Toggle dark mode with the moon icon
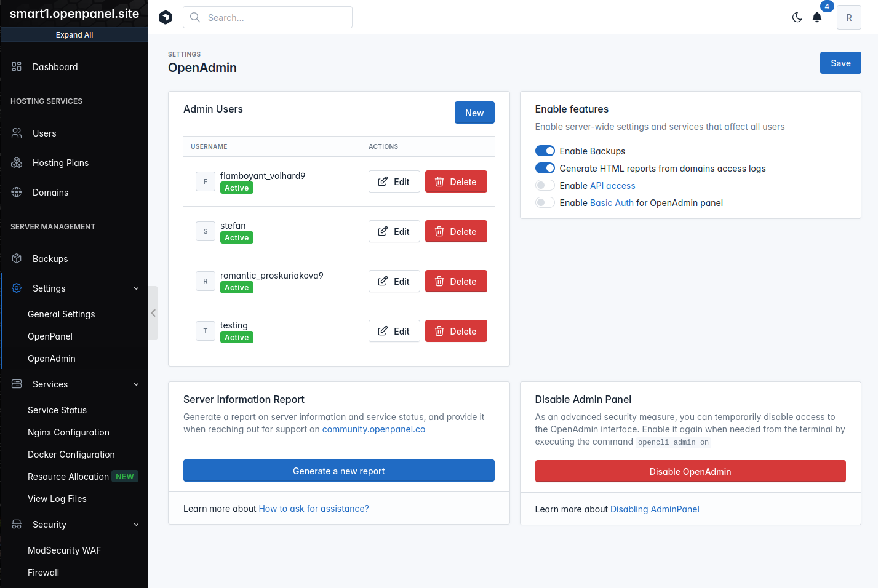This screenshot has width=878, height=588. tap(797, 17)
